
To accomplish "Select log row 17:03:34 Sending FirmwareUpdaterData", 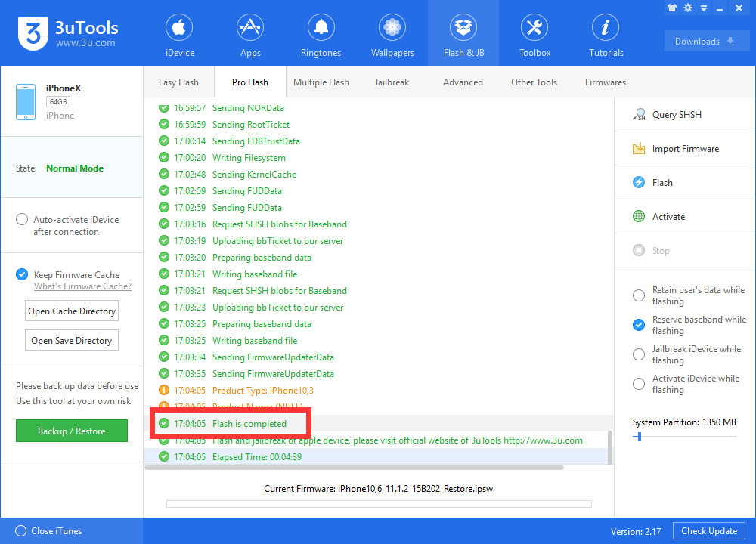I will point(379,357).
